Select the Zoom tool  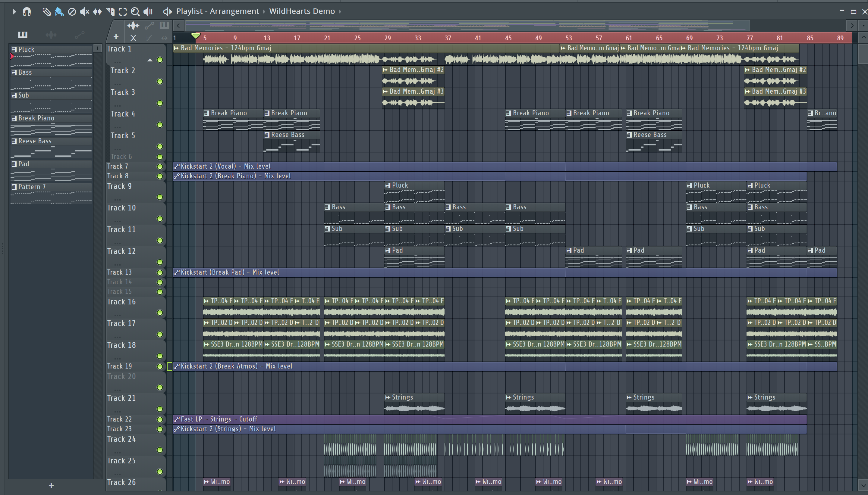click(135, 12)
